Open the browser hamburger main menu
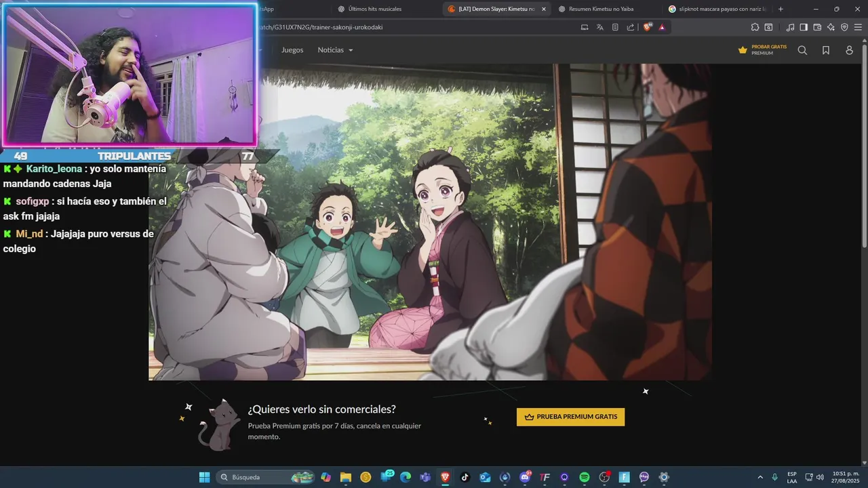Image resolution: width=868 pixels, height=488 pixels. pos(858,27)
